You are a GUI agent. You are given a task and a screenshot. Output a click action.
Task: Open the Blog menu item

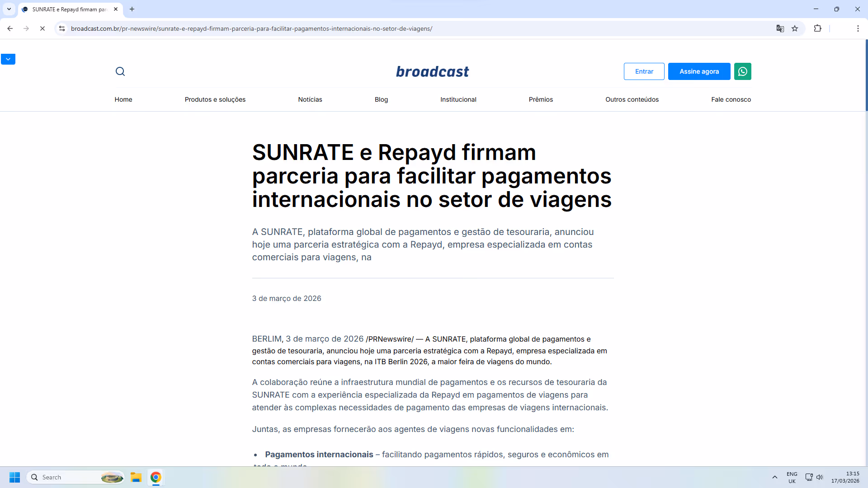pyautogui.click(x=381, y=99)
